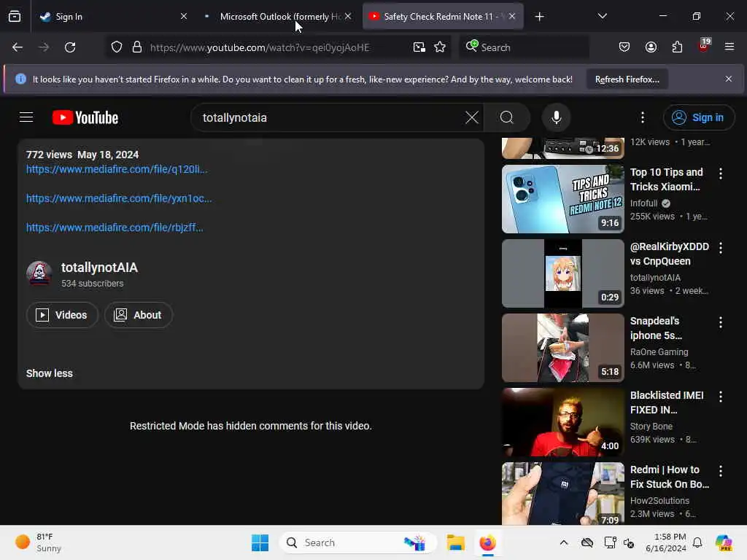Open channel About button
747x560 pixels.
[138, 315]
